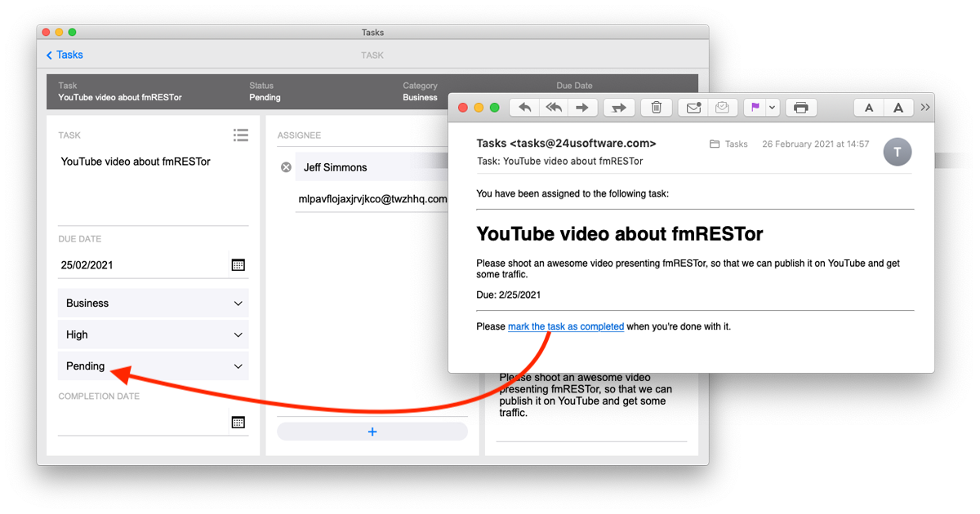Expand the Business category dropdown

pos(153,303)
